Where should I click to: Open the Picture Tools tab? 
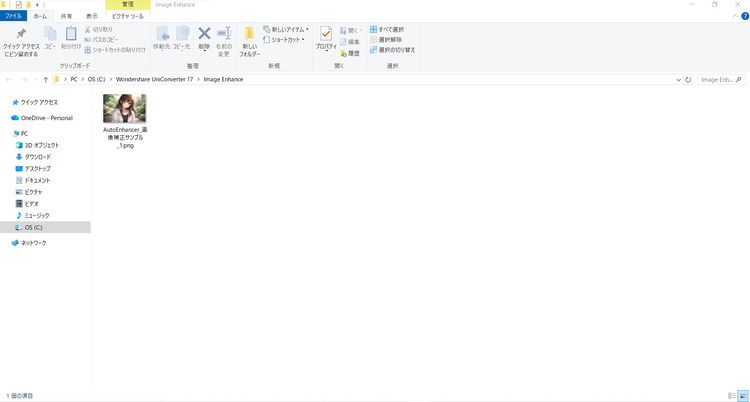128,16
